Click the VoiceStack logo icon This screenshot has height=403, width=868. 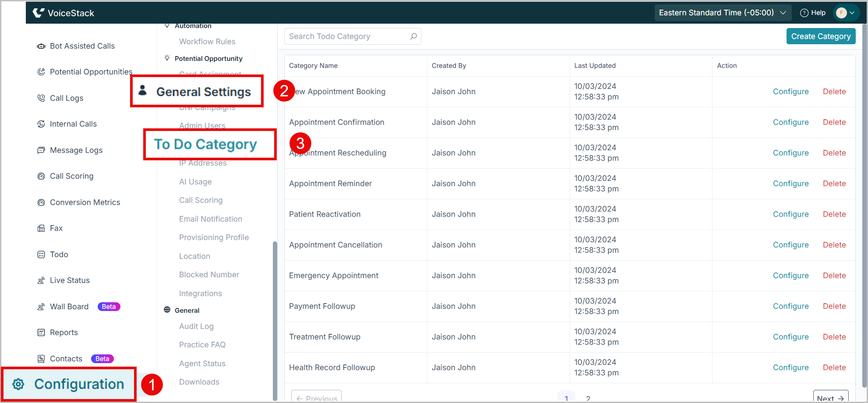(x=39, y=13)
